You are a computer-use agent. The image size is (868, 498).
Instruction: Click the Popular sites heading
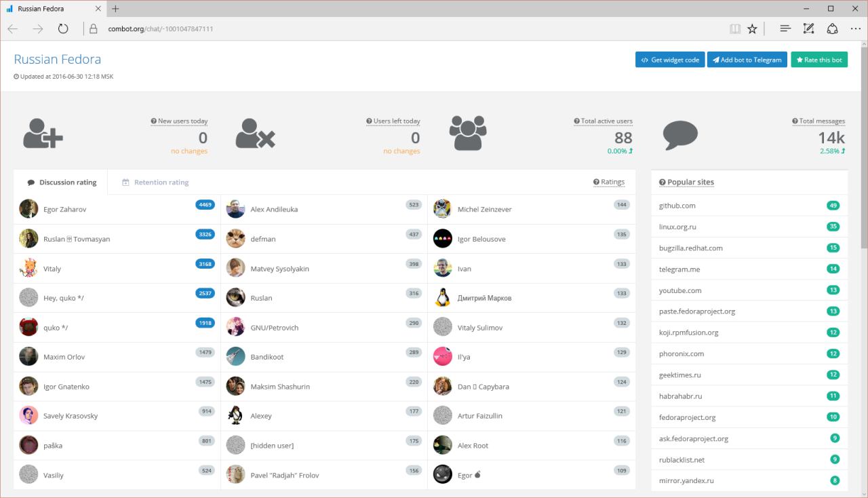pyautogui.click(x=686, y=182)
